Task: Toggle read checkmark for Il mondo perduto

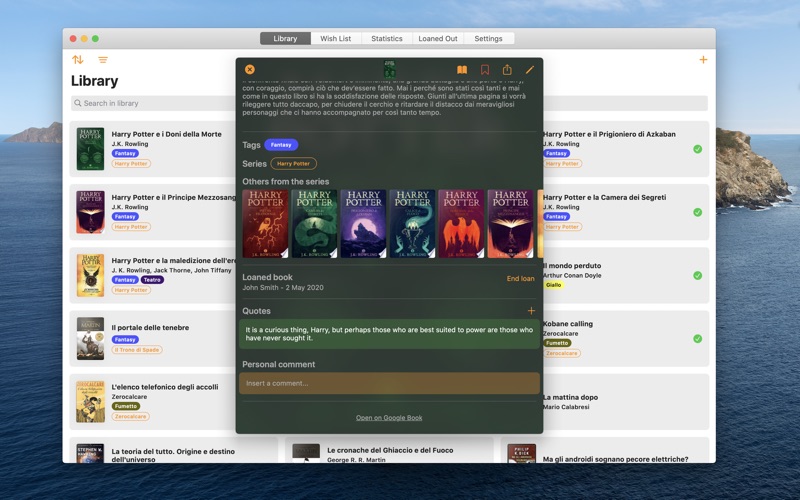Action: click(697, 276)
